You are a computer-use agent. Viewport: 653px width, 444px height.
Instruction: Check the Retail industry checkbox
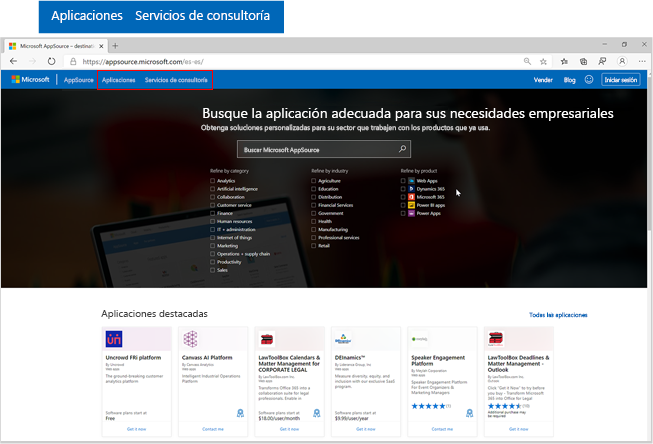[314, 246]
